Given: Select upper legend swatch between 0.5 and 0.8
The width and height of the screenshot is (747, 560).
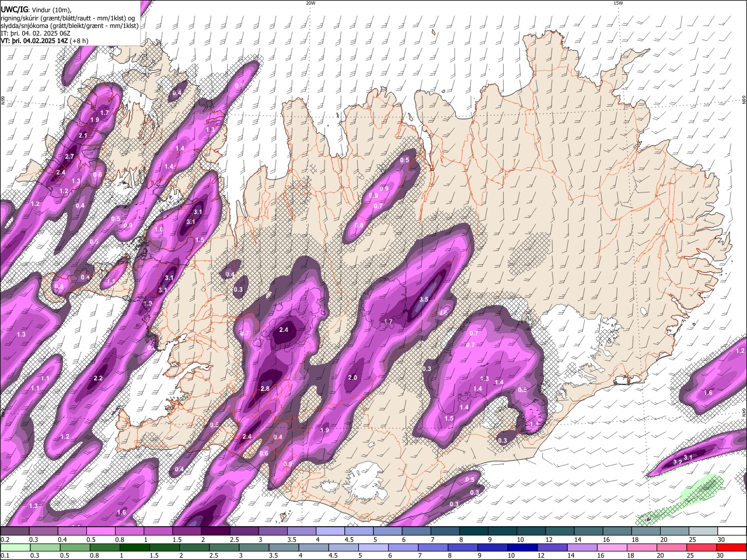Looking at the screenshot, I should [100, 531].
